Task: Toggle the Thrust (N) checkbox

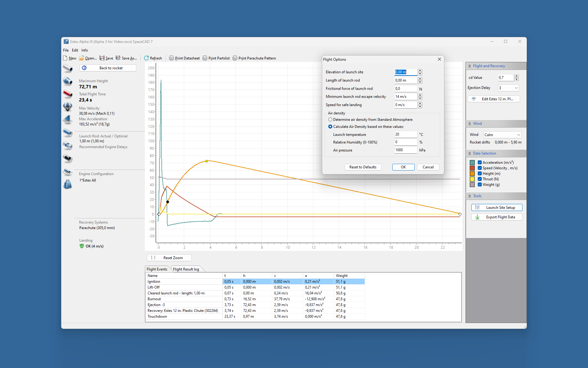Action: 480,179
